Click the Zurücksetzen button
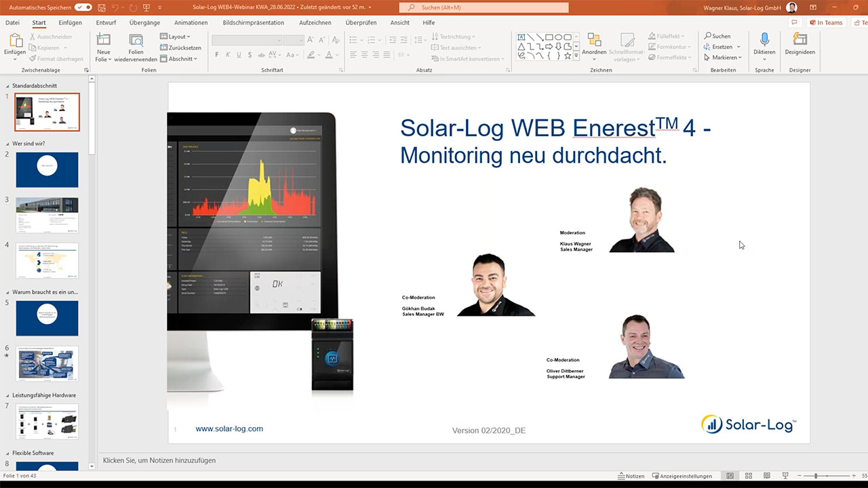Viewport: 868px width, 488px height. (180, 47)
